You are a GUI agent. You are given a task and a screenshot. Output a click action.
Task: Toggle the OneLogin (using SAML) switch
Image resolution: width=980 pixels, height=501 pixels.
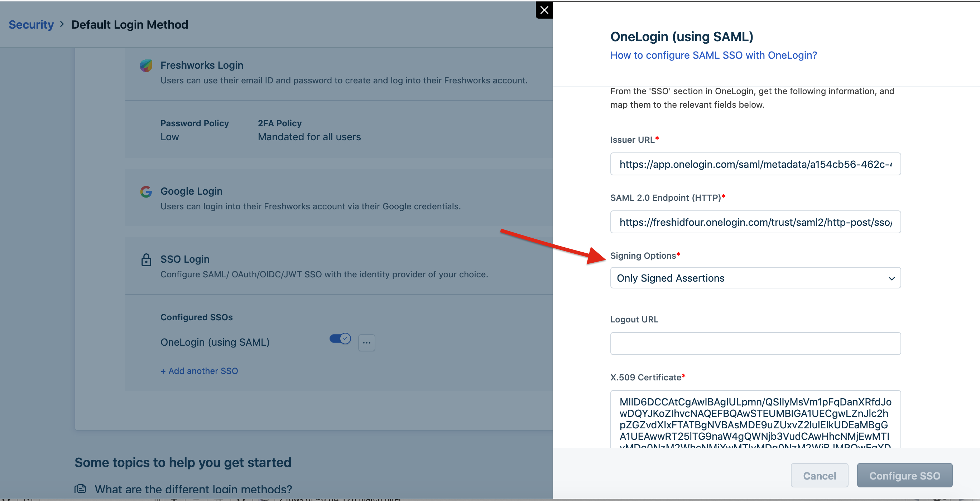tap(340, 339)
